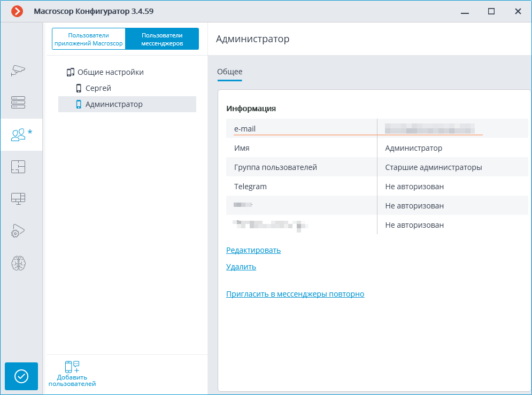Viewport: 532px width, 395px height.
Task: Open the object plans sidebar icon
Action: pyautogui.click(x=19, y=167)
